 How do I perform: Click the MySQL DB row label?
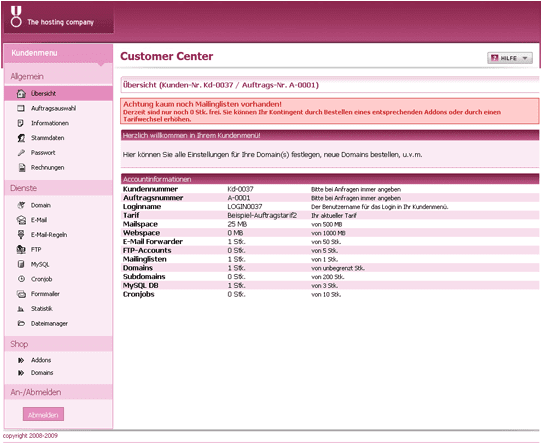click(141, 286)
